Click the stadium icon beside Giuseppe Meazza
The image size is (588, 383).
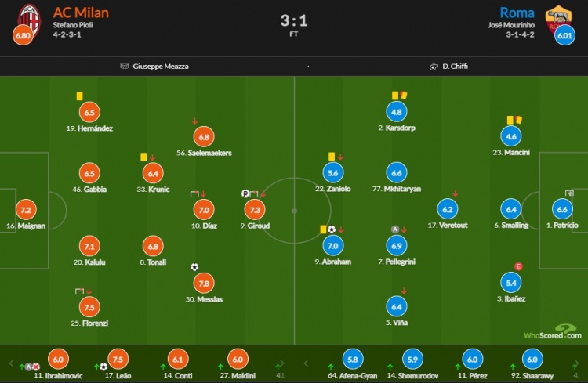click(x=124, y=66)
